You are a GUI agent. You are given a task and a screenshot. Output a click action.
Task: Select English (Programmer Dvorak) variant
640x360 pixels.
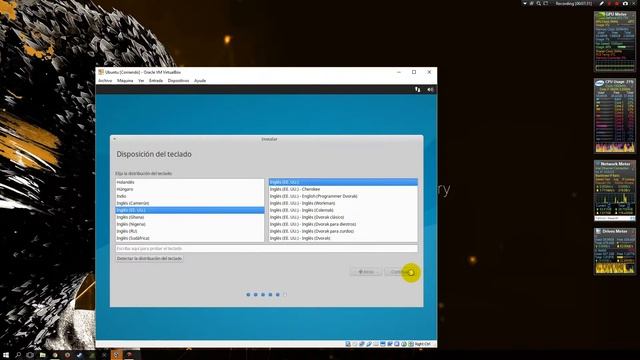[x=343, y=196]
